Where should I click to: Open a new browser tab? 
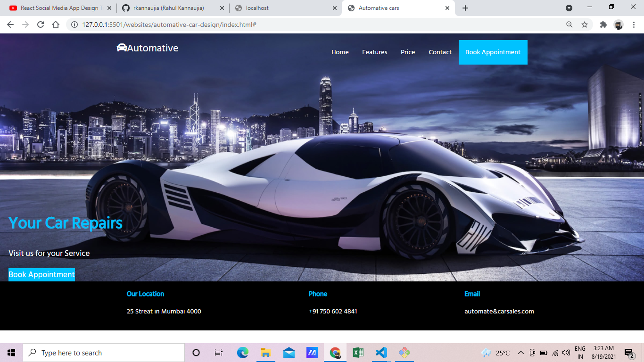tap(465, 8)
